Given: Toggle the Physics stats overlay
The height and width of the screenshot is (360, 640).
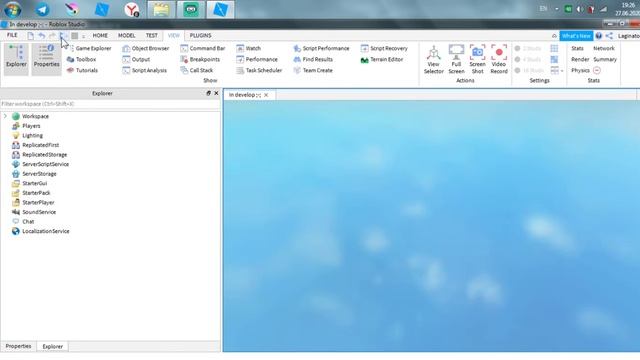Looking at the screenshot, I should (x=580, y=70).
